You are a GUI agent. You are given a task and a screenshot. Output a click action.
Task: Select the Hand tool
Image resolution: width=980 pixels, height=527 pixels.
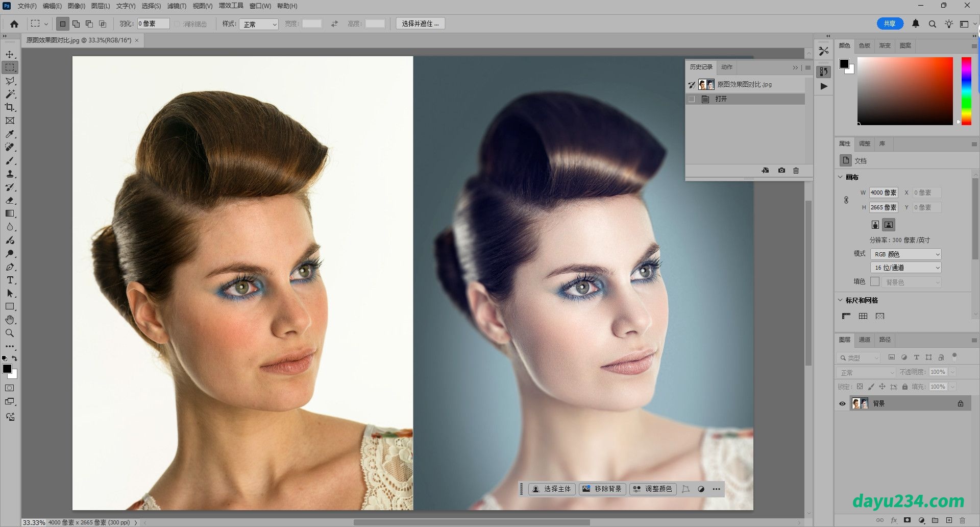pyautogui.click(x=10, y=320)
